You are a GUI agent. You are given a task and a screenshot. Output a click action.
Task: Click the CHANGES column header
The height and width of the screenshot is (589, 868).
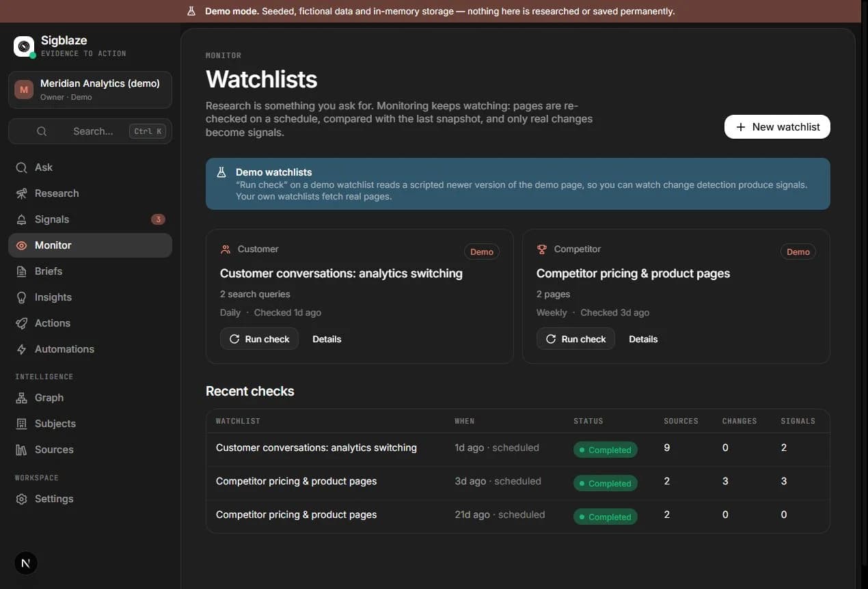pos(740,421)
